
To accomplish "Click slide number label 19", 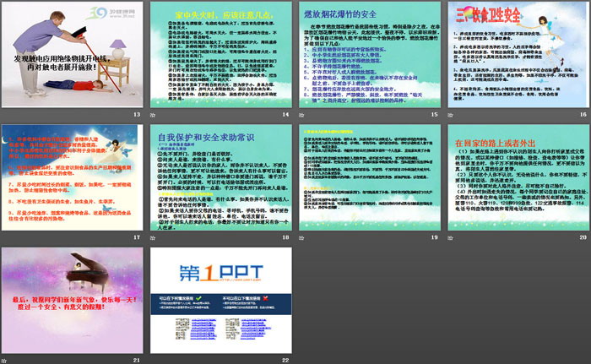I will click(435, 237).
